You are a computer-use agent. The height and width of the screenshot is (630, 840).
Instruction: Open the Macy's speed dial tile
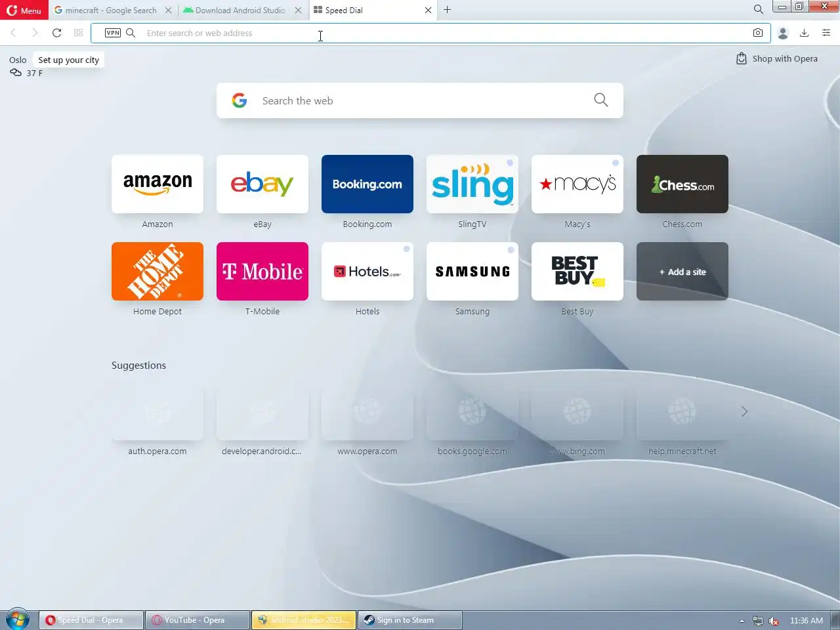577,184
